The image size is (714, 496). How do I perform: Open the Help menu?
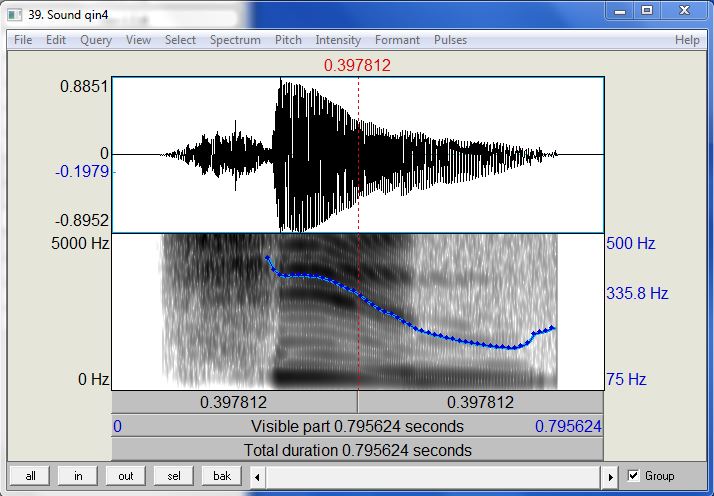tap(687, 40)
